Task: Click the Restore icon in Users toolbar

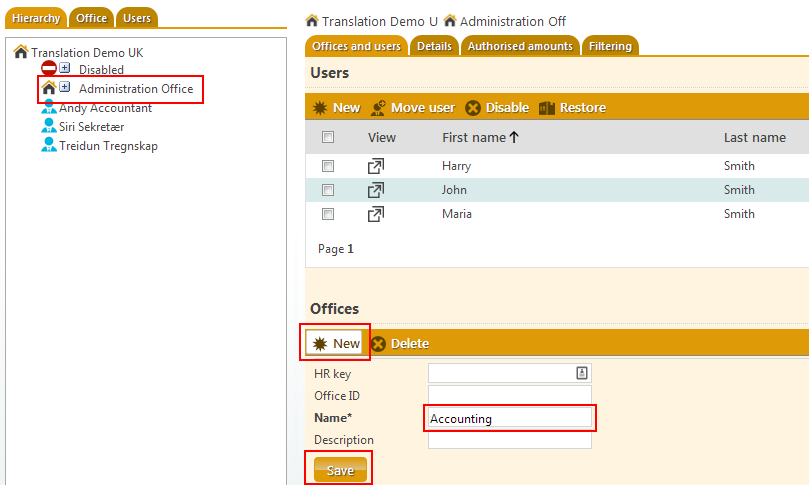Action: click(x=546, y=107)
